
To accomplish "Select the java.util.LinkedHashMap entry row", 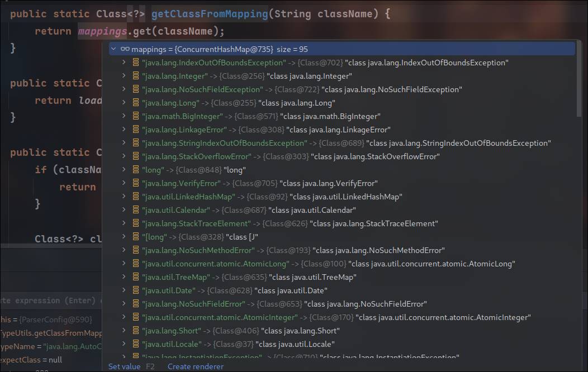I will tap(272, 197).
